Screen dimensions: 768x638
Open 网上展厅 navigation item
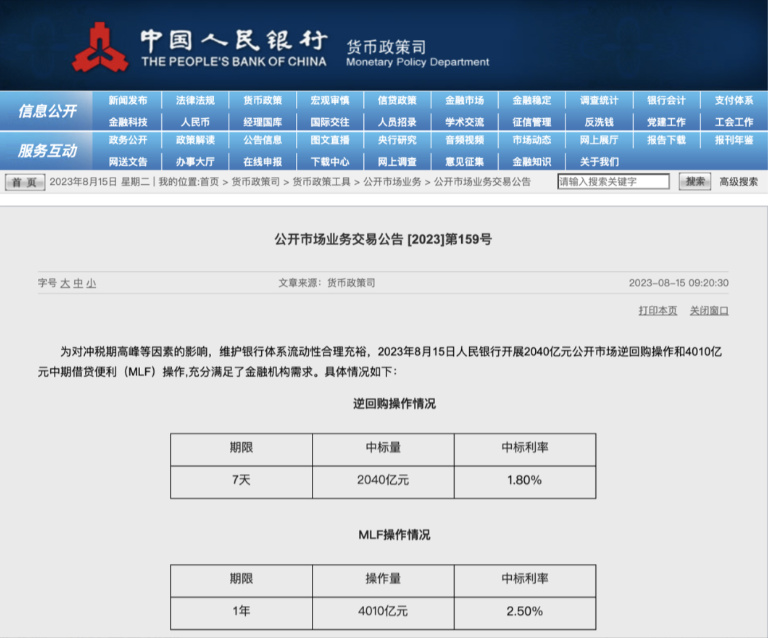coord(599,140)
